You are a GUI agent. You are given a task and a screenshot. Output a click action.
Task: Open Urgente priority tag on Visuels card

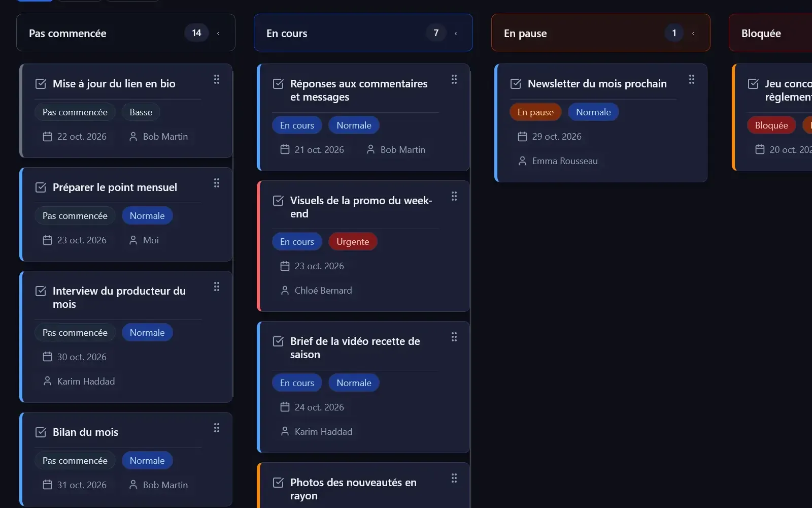353,242
